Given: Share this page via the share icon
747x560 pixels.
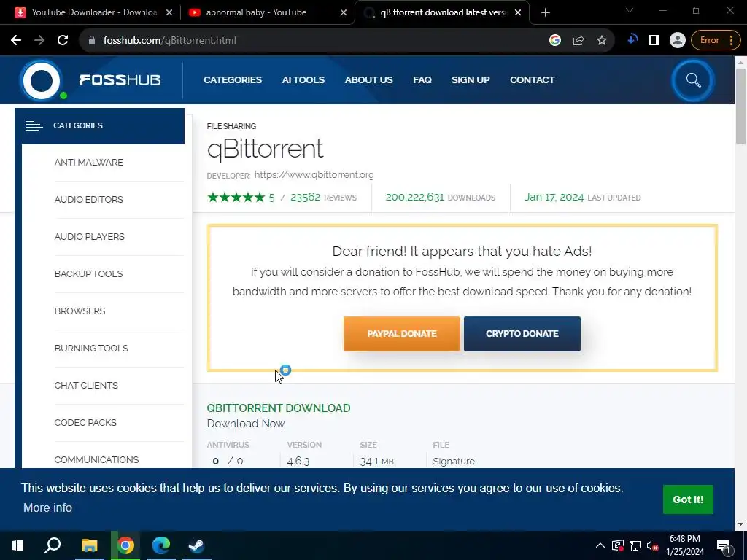Looking at the screenshot, I should click(x=578, y=41).
